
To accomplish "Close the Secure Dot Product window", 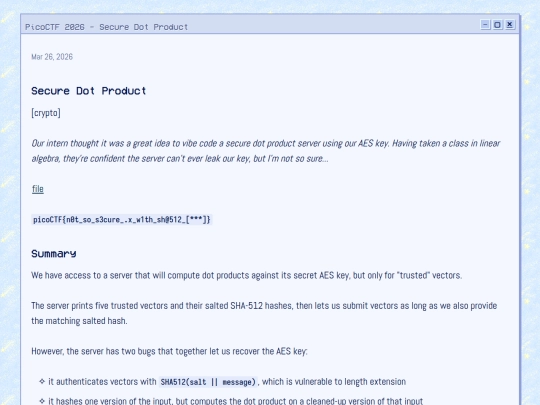I will 510,25.
